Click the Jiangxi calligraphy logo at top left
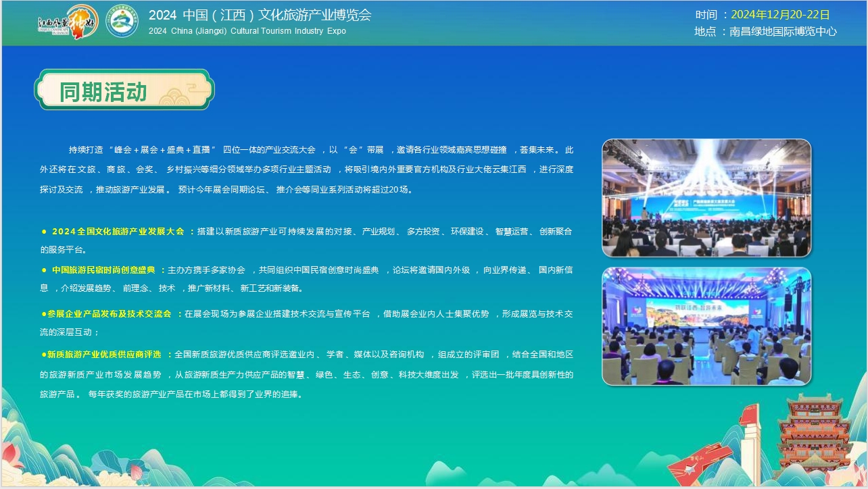Image resolution: width=868 pixels, height=489 pixels. coord(68,22)
